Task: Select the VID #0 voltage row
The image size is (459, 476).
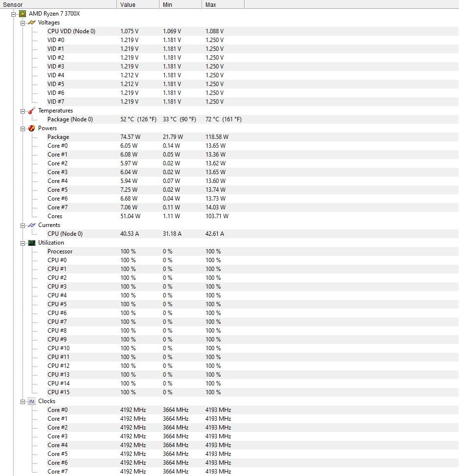Action: point(252,40)
